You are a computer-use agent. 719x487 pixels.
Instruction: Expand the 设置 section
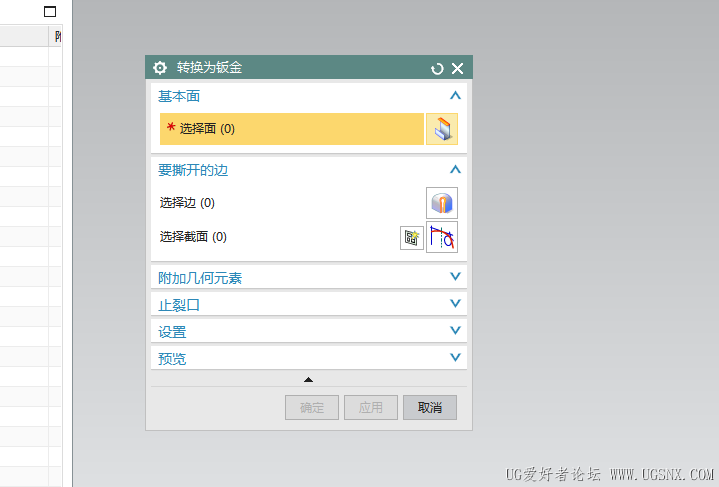click(x=455, y=330)
